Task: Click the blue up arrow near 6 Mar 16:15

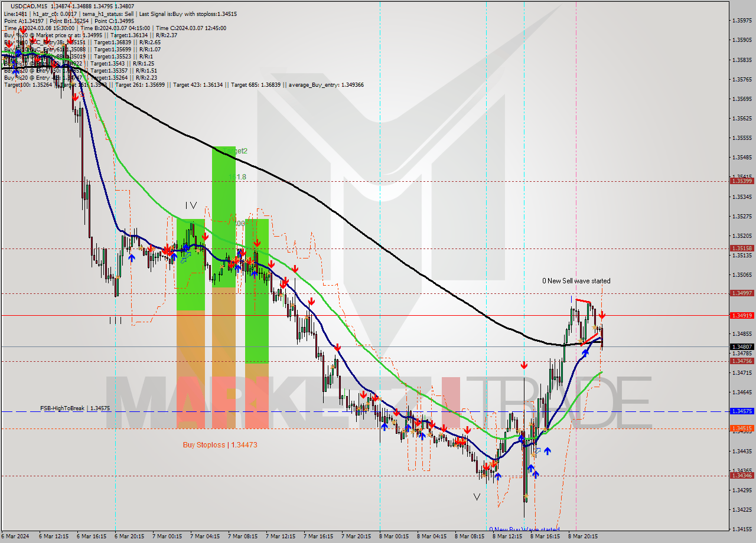Action: click(132, 257)
